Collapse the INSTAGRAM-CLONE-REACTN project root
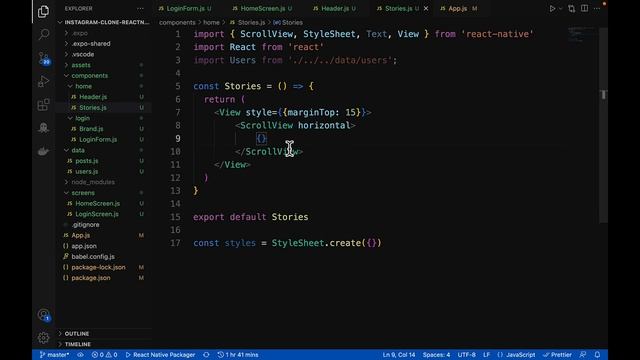The width and height of the screenshot is (640, 360). coord(104,22)
